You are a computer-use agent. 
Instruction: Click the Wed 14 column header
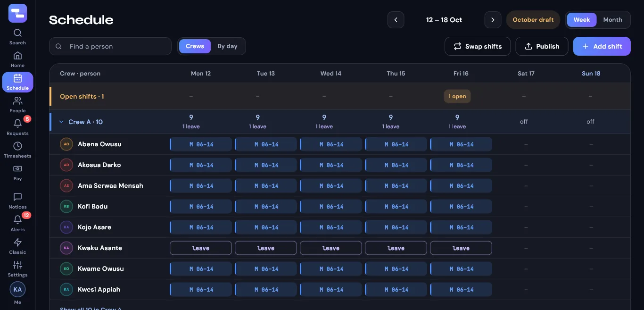[331, 74]
